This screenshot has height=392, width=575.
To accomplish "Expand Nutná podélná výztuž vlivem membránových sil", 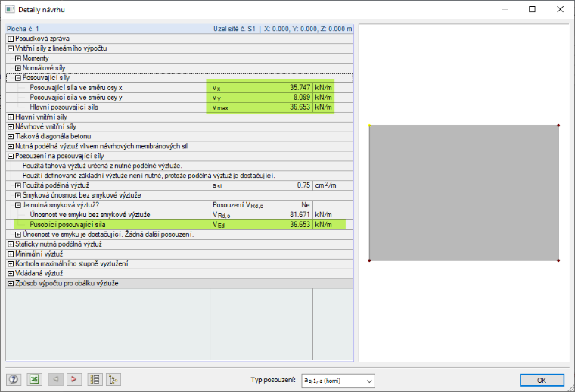I will point(11,146).
